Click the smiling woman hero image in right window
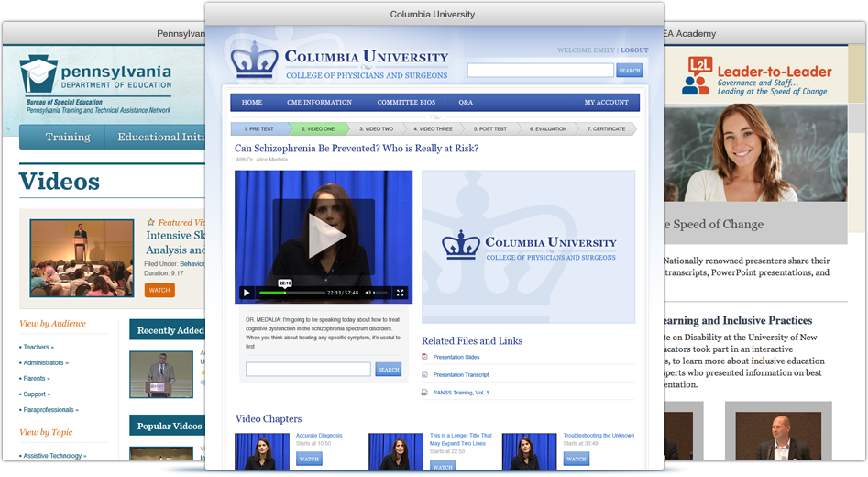Screen dimensions: 868x477 click(x=755, y=153)
